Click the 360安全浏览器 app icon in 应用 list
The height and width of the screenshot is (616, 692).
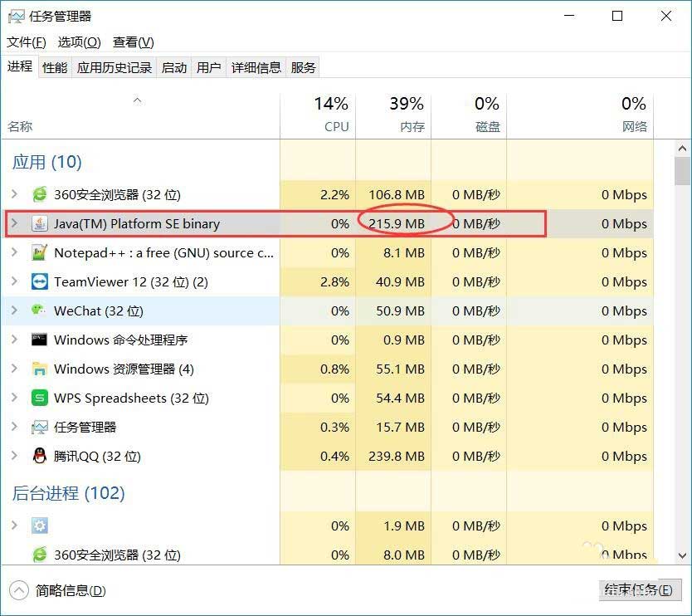point(39,194)
